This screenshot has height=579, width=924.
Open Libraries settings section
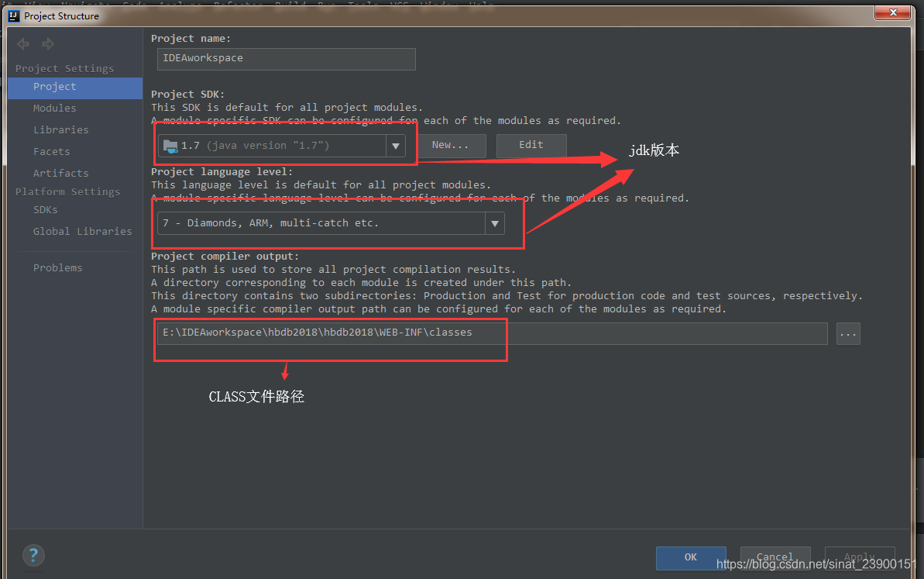[x=60, y=129]
